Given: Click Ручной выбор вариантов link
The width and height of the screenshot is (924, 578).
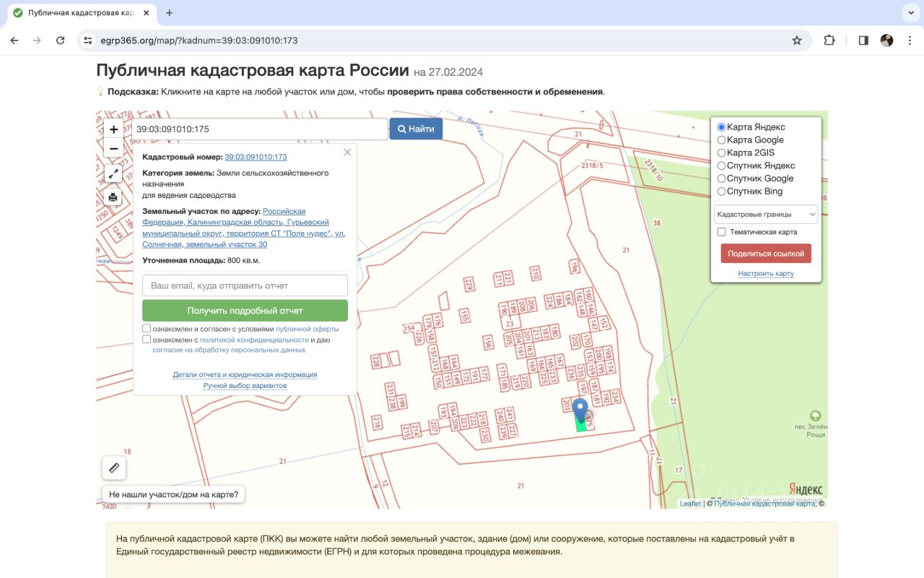Looking at the screenshot, I should click(245, 386).
